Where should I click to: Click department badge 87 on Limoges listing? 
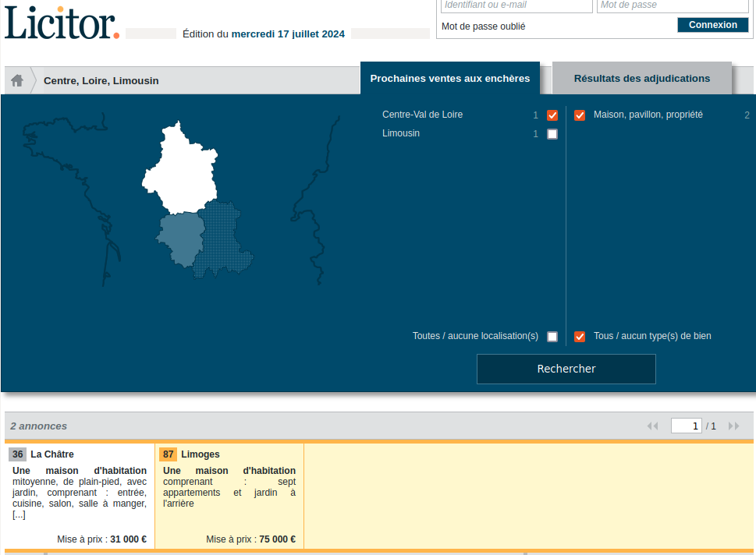[x=168, y=454]
